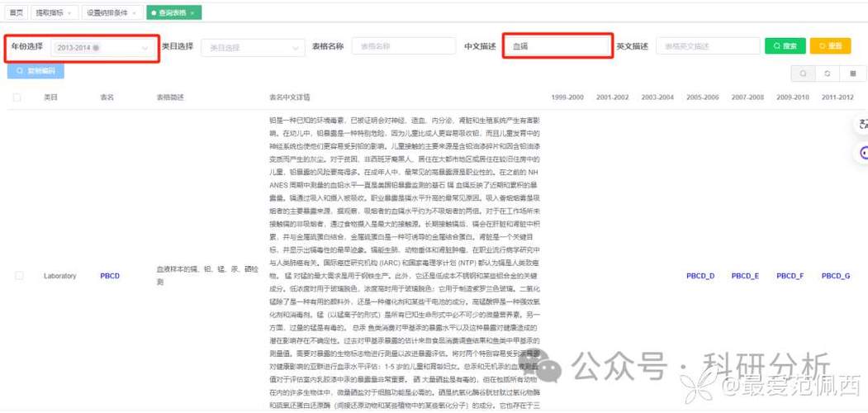Click the 2001-2002 column header
This screenshot has height=413, width=868.
point(612,97)
